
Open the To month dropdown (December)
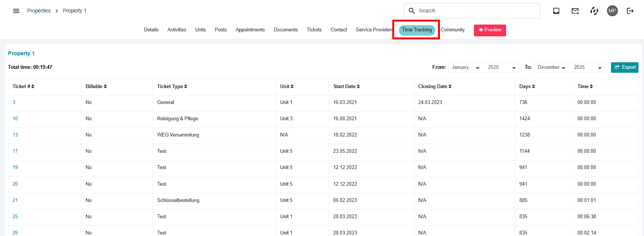(x=552, y=67)
